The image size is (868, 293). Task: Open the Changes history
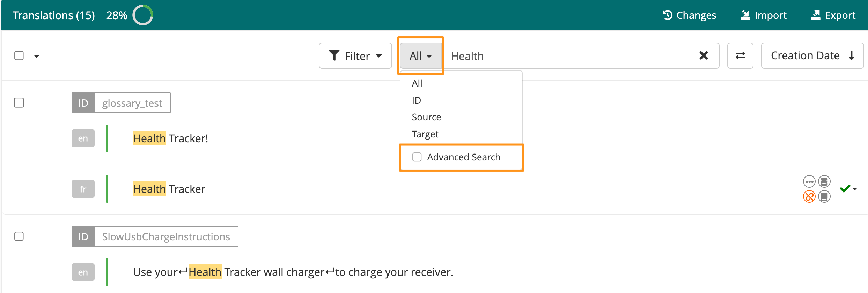pyautogui.click(x=689, y=15)
